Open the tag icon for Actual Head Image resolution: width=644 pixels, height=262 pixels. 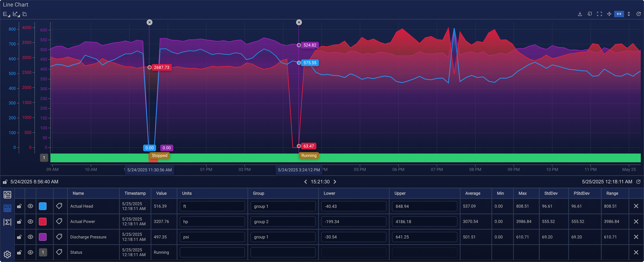coord(59,206)
